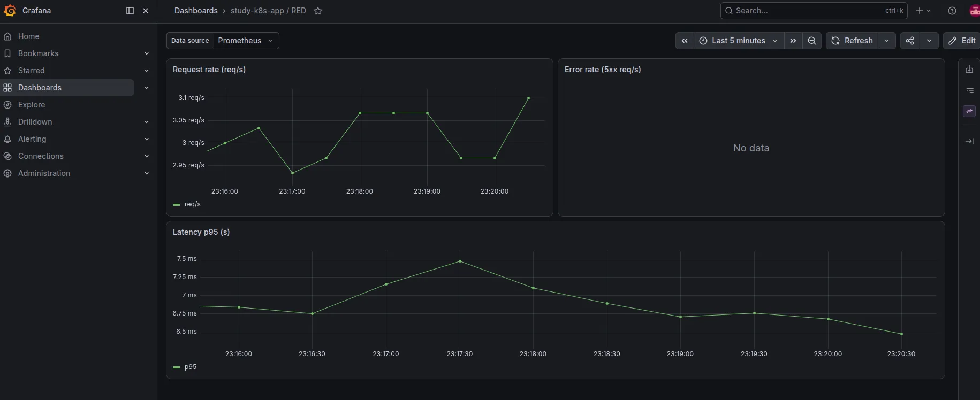Click the export icon in right sidebar
This screenshot has height=400, width=980.
(969, 70)
